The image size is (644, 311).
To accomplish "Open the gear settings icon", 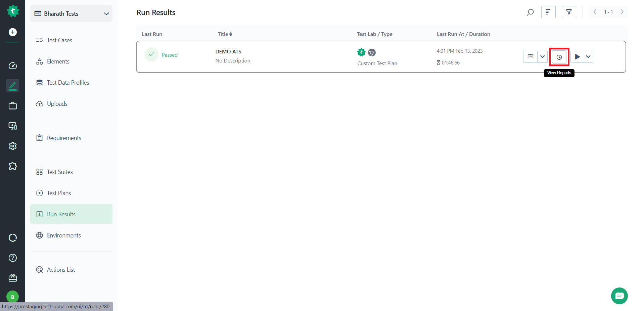I will [x=13, y=146].
